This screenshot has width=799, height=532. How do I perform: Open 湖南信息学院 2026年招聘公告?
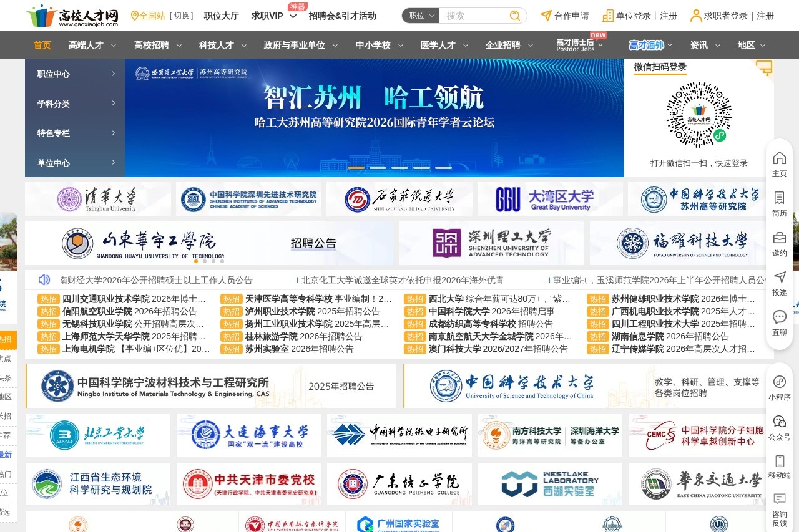point(670,336)
